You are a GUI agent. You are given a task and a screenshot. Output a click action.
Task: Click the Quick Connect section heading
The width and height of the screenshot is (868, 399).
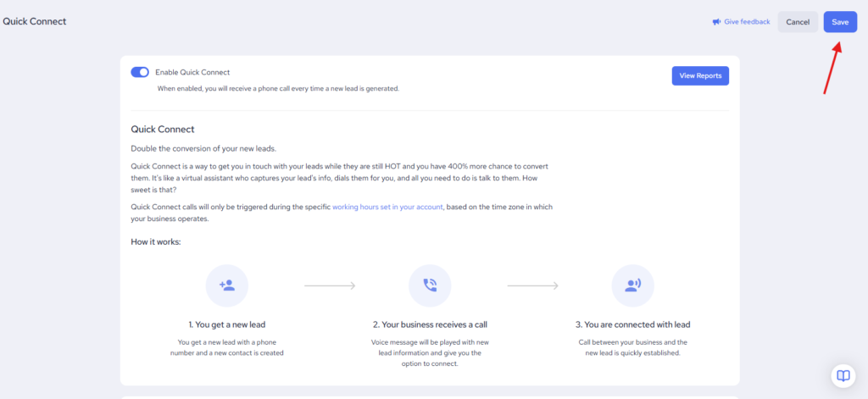(163, 130)
